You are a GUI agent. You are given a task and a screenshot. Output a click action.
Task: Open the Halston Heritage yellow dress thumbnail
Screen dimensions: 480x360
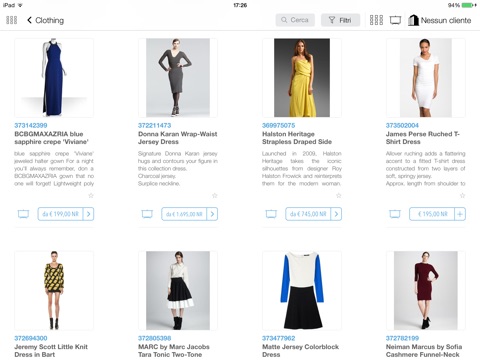click(302, 78)
